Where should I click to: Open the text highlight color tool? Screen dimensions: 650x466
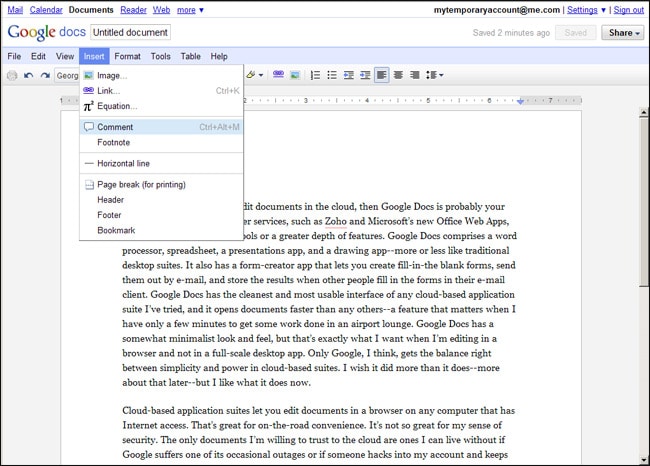(x=251, y=75)
